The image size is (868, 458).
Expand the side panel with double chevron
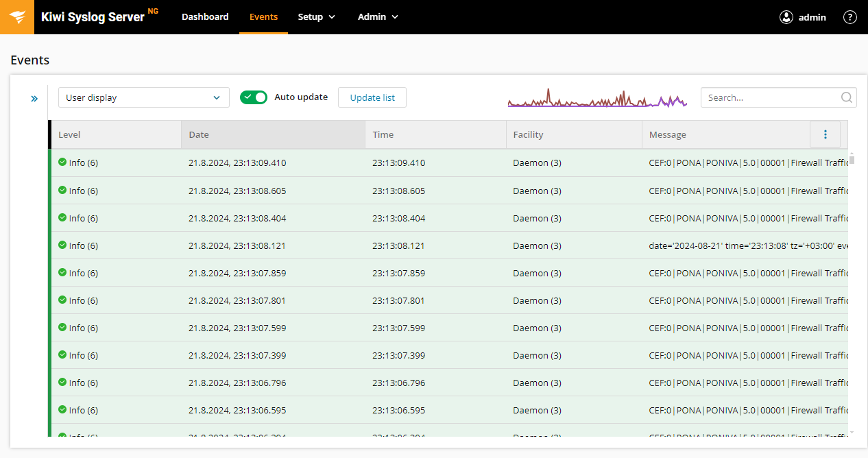(34, 99)
